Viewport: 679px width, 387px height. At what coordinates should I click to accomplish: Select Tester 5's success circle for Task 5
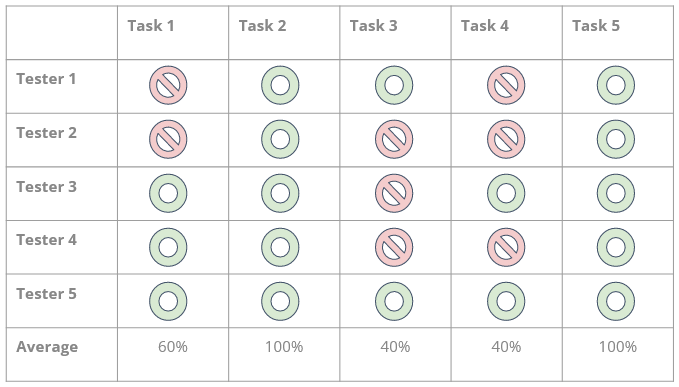[x=616, y=301]
